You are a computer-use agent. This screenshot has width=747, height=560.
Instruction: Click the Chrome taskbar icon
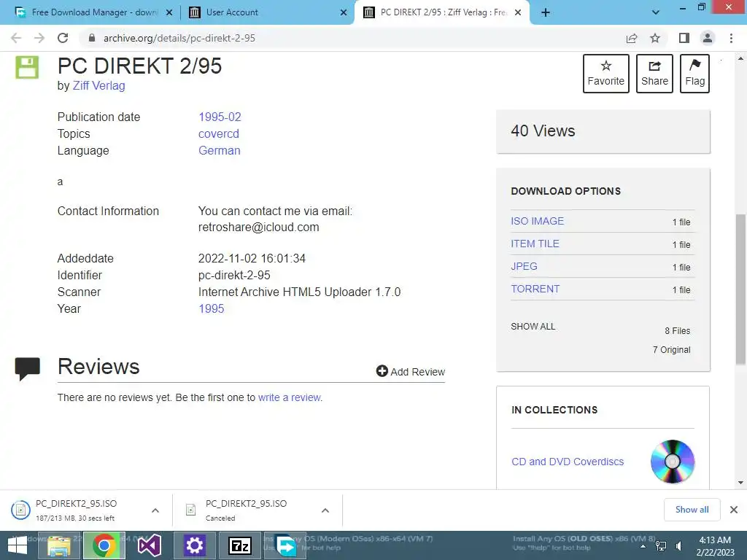coord(104,545)
